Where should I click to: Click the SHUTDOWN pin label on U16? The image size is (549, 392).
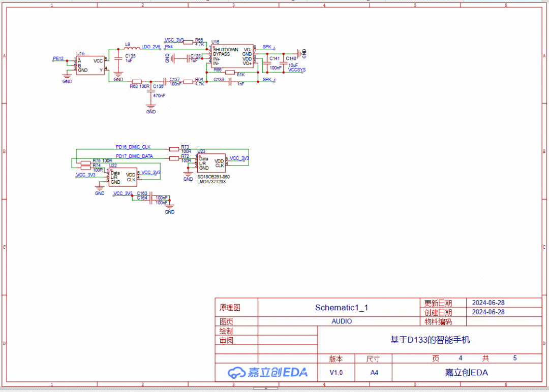(x=226, y=50)
